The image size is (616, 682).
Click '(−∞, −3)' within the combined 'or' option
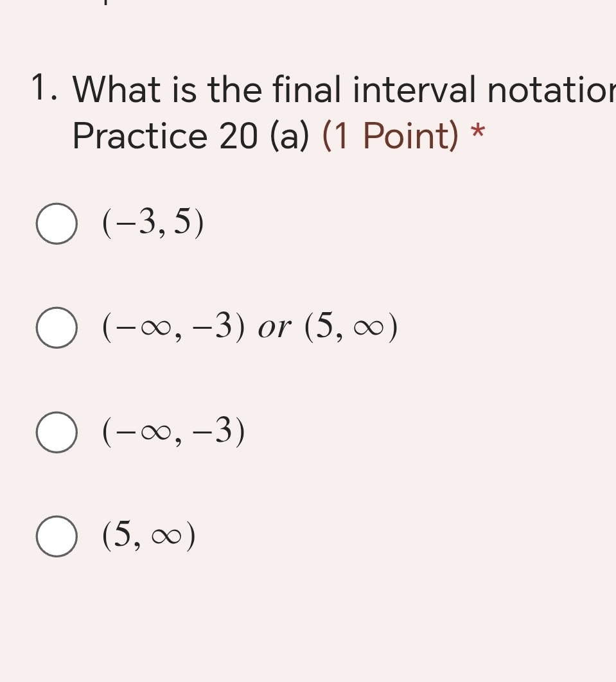pyautogui.click(x=173, y=328)
